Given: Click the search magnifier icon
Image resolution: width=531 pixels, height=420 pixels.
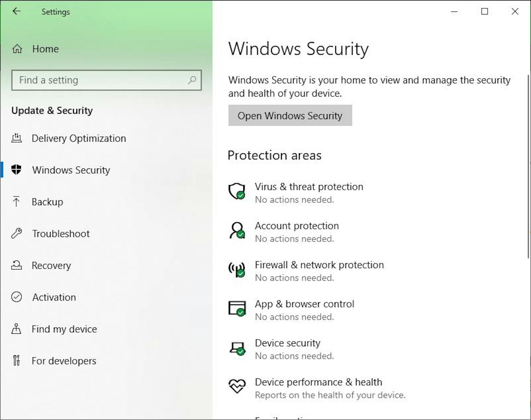Looking at the screenshot, I should [192, 80].
